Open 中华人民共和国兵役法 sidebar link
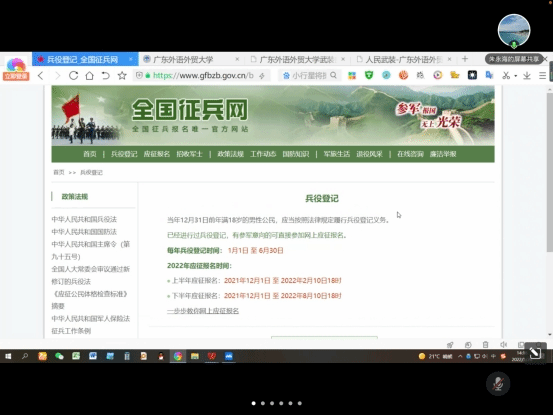 [x=84, y=219]
